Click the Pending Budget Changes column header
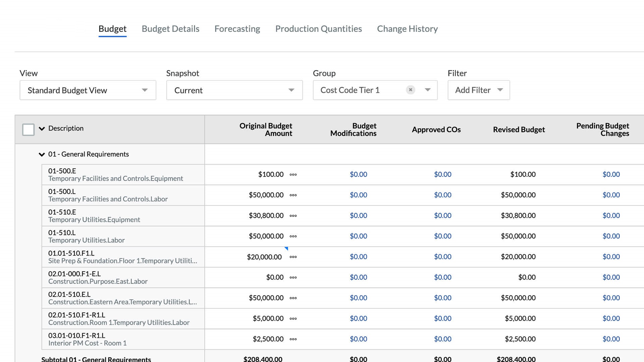 tap(603, 129)
